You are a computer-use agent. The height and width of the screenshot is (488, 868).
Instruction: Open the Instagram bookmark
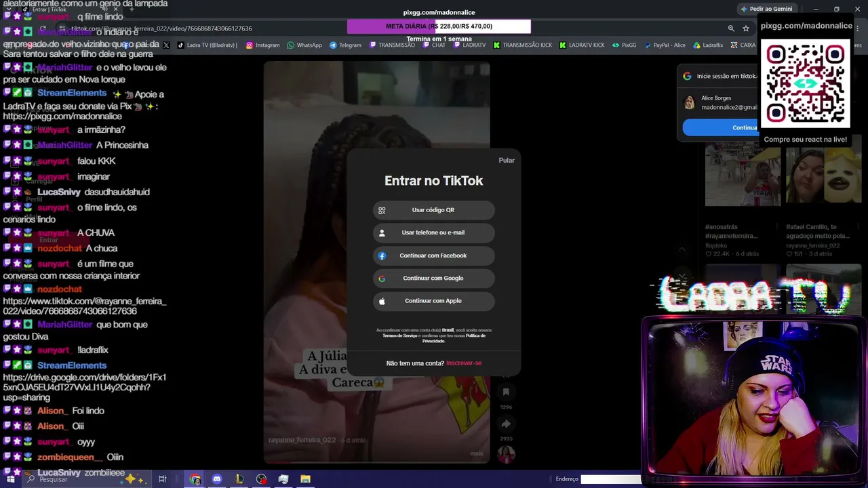coord(262,45)
